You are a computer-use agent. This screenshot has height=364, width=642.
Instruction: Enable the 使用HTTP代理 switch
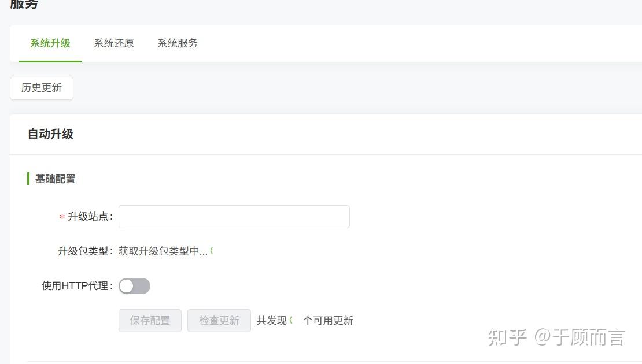coord(134,286)
